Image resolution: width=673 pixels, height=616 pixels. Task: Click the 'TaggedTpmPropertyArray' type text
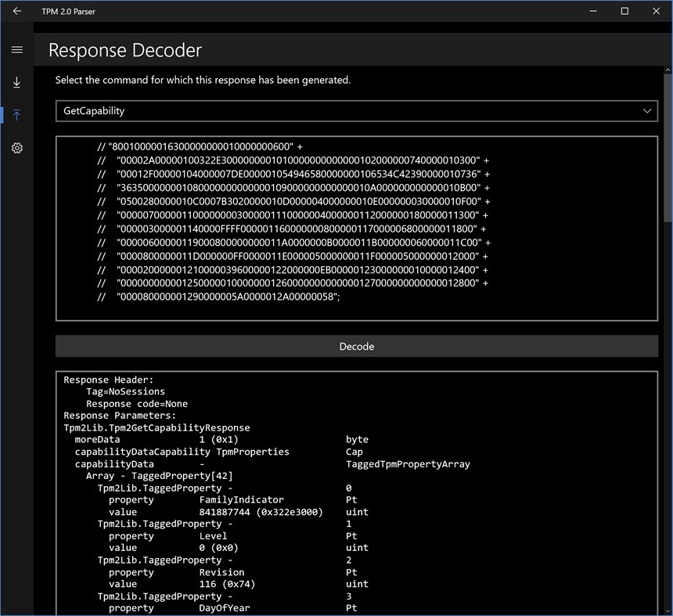pyautogui.click(x=408, y=464)
